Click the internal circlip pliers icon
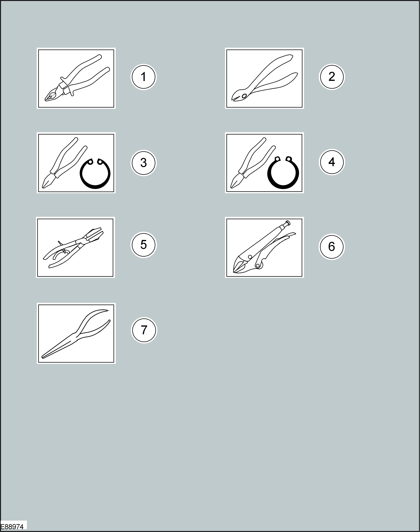The image size is (420, 532). point(76,163)
